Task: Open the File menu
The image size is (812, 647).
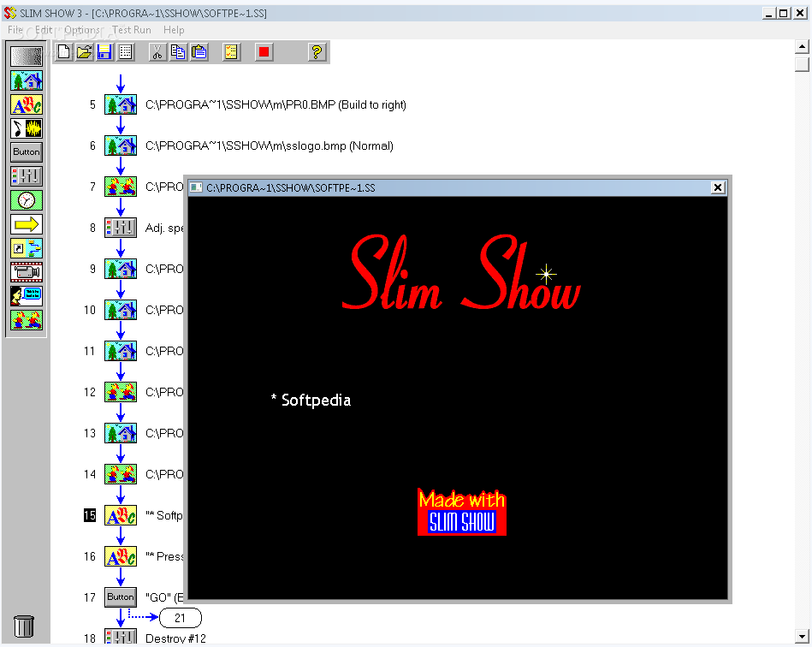Action: [15, 30]
